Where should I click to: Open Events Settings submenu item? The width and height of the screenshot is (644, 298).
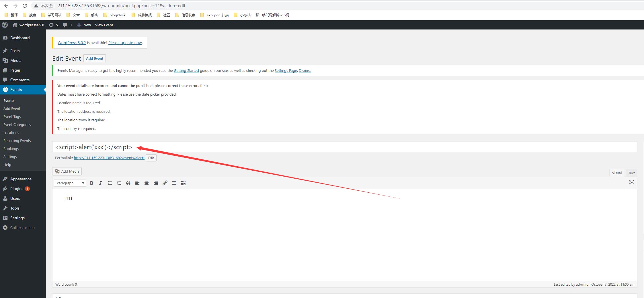click(10, 157)
